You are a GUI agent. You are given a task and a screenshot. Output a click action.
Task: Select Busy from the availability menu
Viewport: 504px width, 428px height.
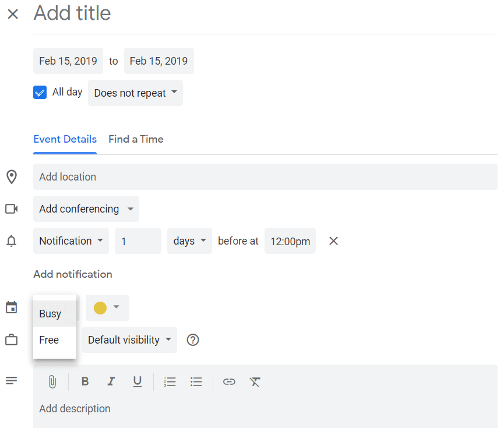[x=55, y=314]
